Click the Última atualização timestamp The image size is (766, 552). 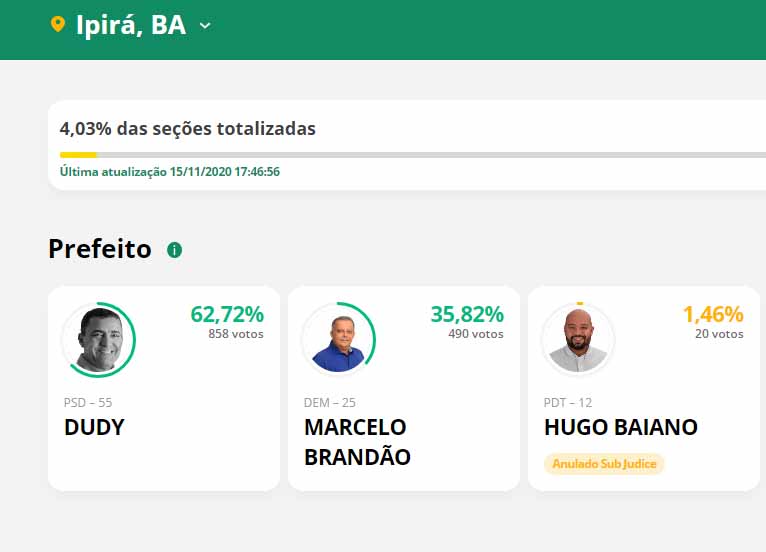click(x=170, y=172)
